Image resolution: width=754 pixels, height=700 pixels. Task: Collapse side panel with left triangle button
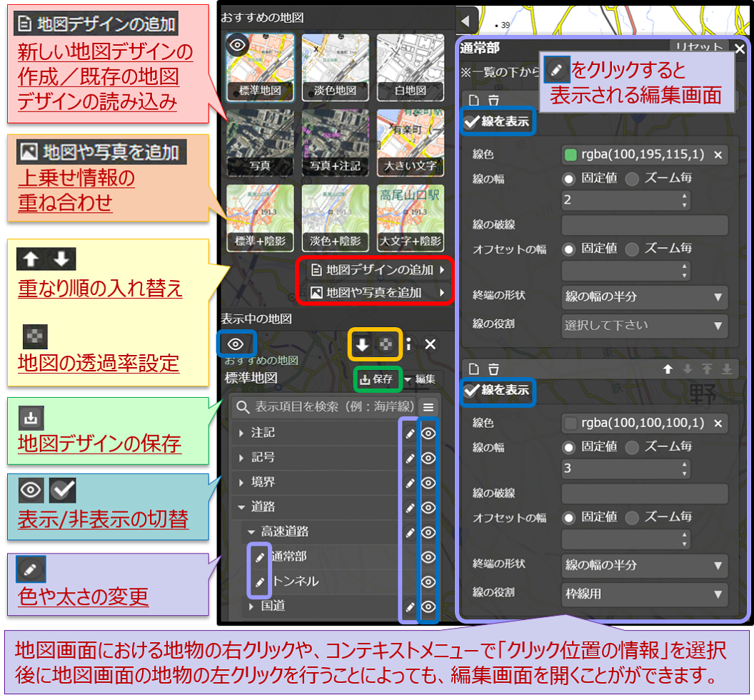(x=465, y=21)
